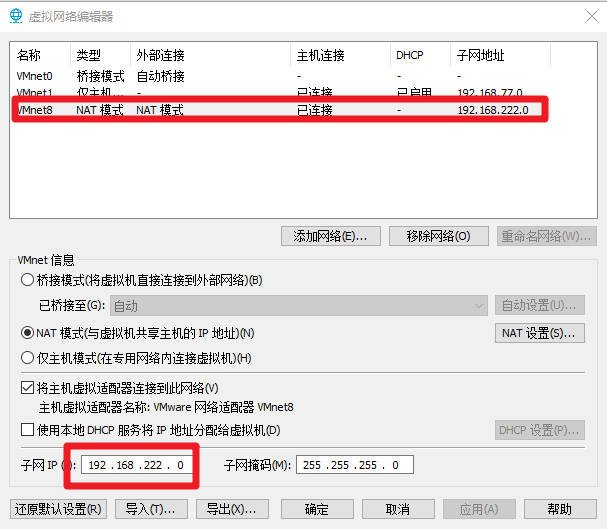Click the 子网地址 column header

[x=500, y=55]
